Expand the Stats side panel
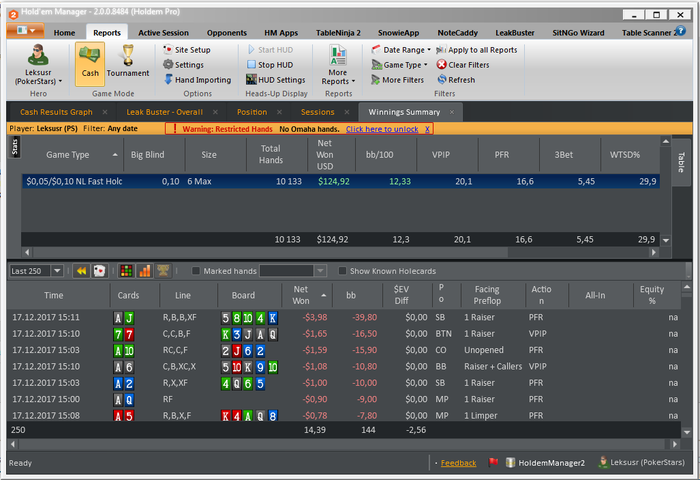700x480 pixels. (14, 147)
